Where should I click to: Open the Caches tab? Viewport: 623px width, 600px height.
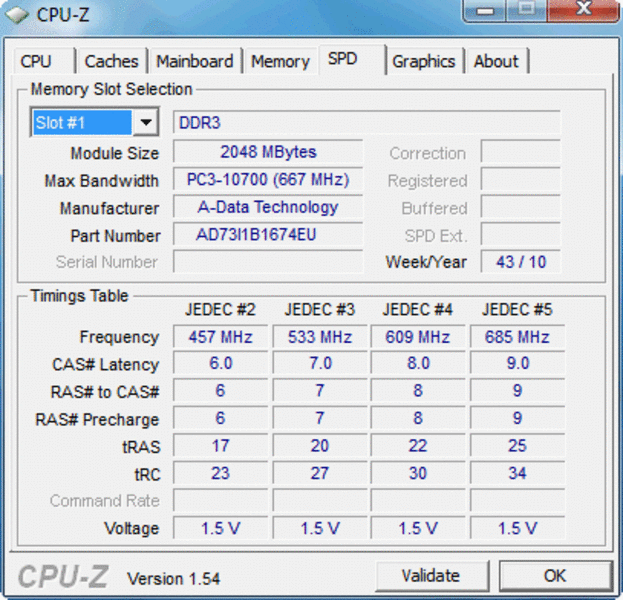[x=112, y=61]
